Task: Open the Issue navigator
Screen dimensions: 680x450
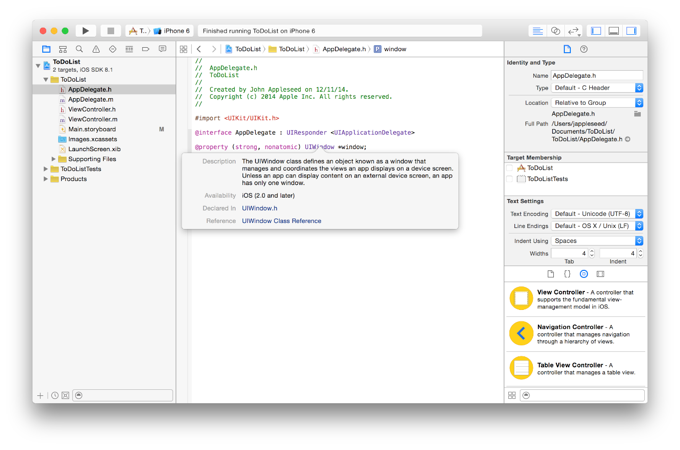Action: tap(96, 49)
